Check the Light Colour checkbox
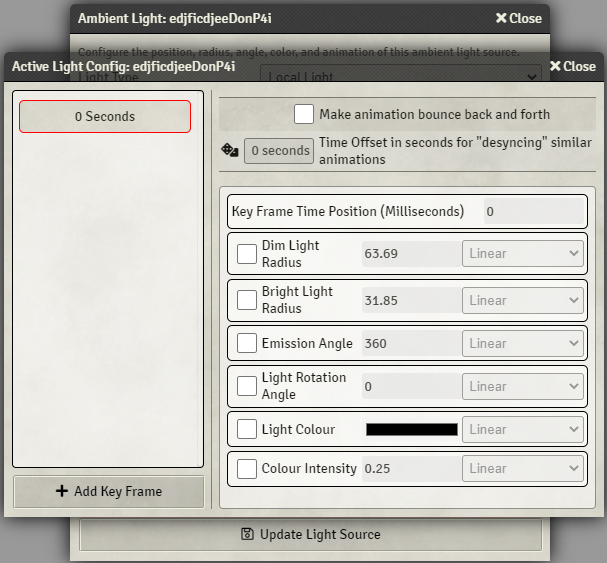The width and height of the screenshot is (607, 563). (x=247, y=429)
